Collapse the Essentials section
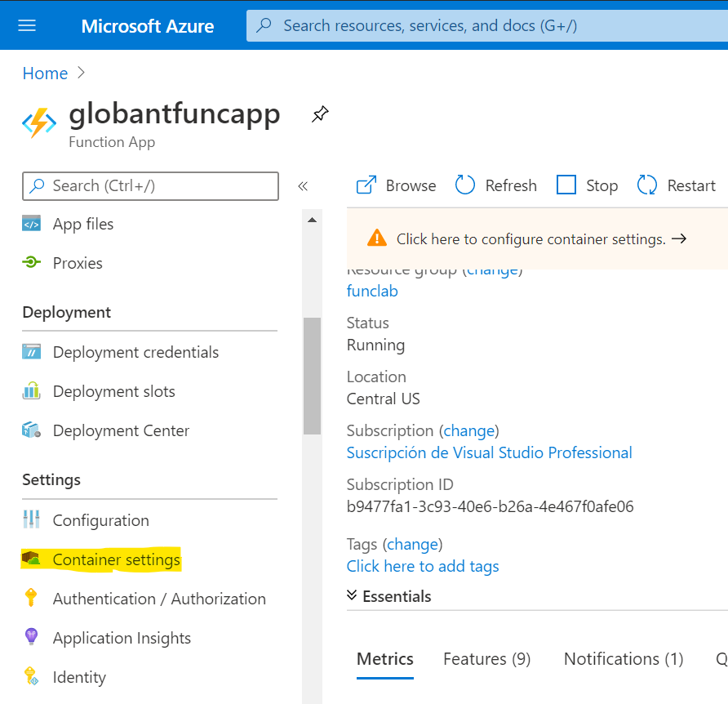728x704 pixels. (x=352, y=595)
